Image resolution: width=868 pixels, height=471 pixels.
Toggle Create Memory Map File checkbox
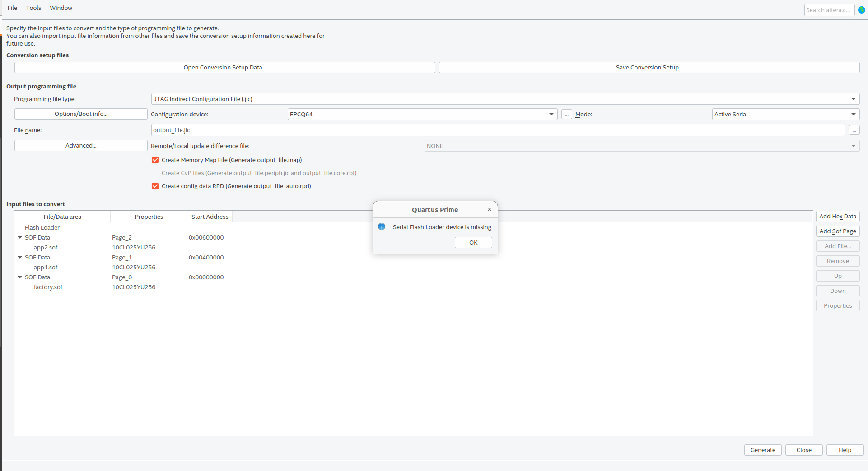[x=155, y=160]
